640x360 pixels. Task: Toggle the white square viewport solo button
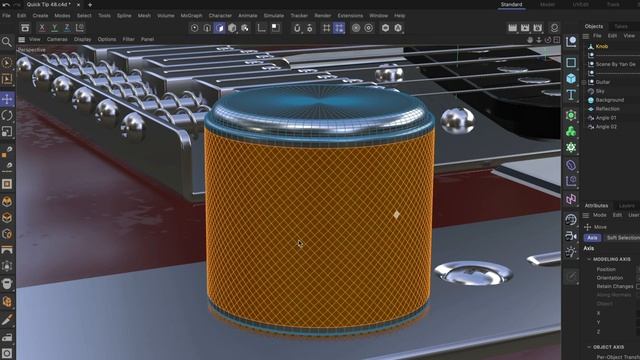pyautogui.click(x=276, y=28)
